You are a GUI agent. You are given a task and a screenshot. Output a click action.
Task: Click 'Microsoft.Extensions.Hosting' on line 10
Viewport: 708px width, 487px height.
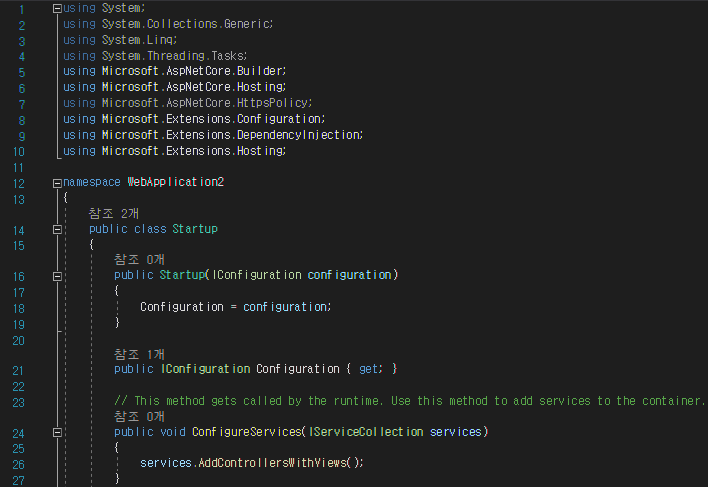[192, 151]
